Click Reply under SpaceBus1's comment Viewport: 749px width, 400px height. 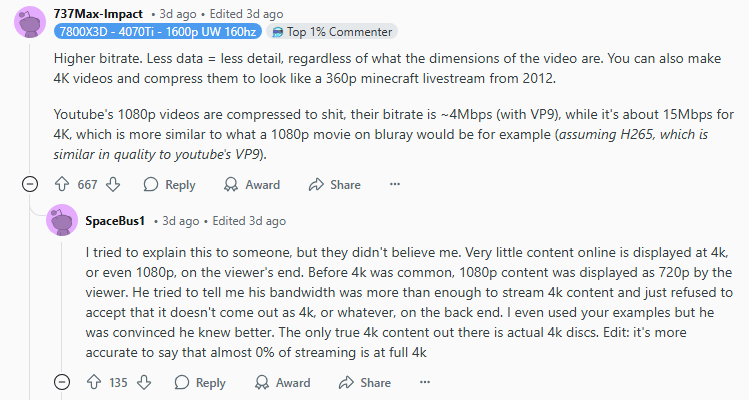click(x=199, y=382)
